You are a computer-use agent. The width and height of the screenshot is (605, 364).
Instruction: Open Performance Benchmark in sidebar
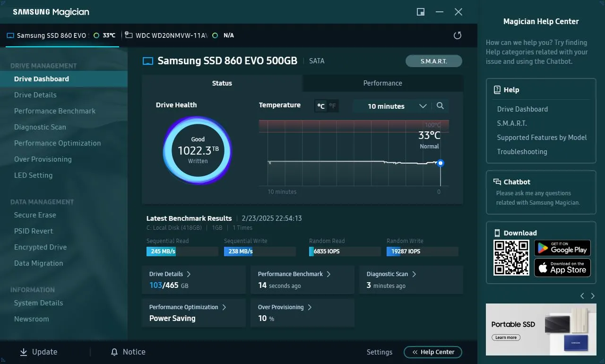55,111
